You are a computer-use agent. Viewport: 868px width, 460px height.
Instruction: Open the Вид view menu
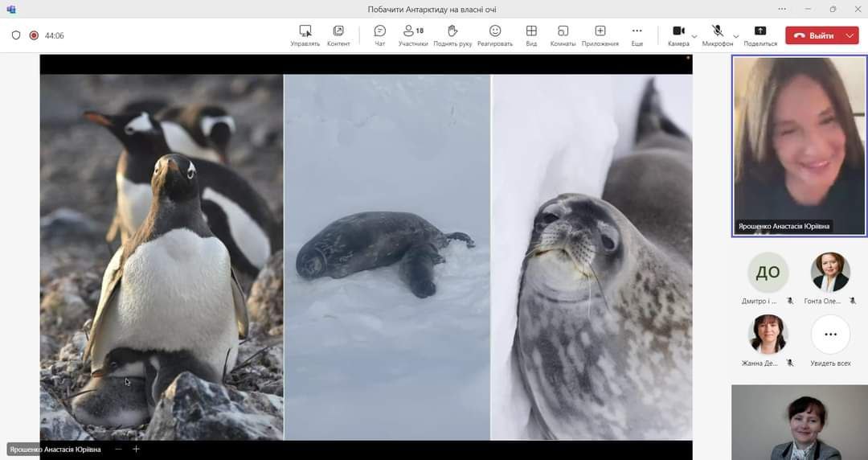(531, 35)
